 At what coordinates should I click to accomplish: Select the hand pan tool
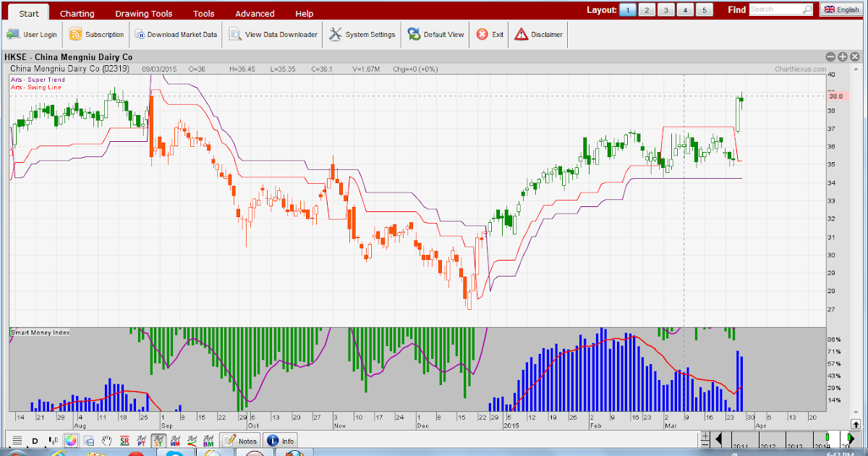pos(106,440)
